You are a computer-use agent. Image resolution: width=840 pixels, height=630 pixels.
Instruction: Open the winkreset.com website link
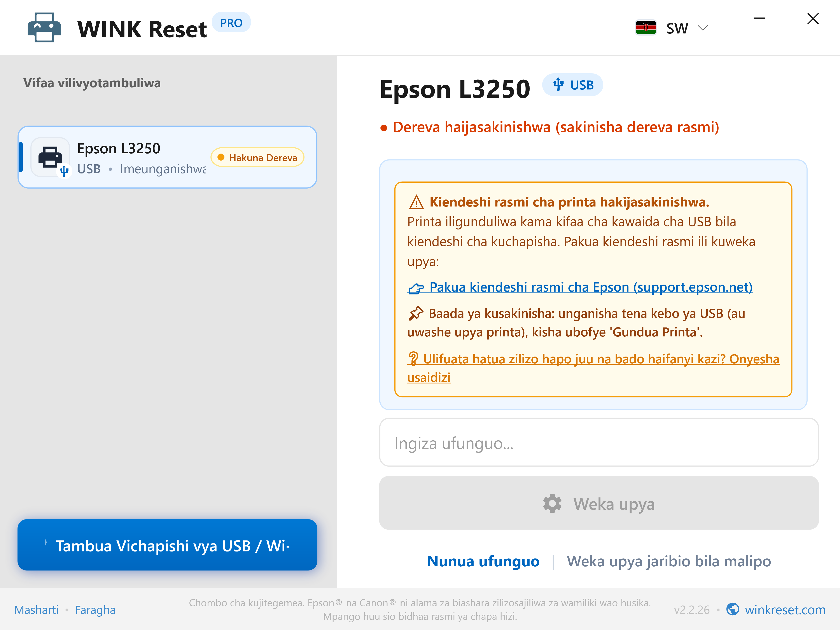pos(785,610)
